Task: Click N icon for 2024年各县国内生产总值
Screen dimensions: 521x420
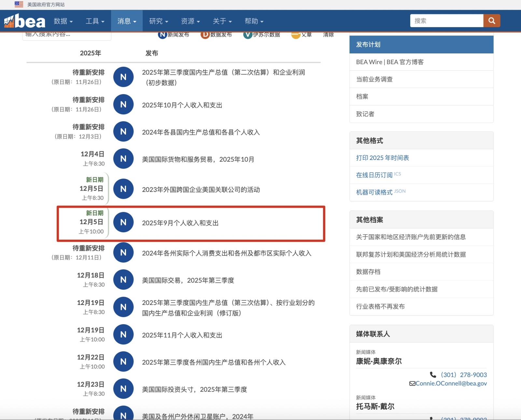Action: (x=123, y=131)
